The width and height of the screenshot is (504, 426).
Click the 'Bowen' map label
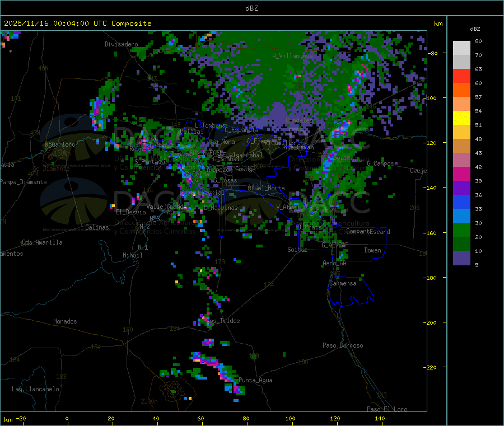tap(372, 250)
